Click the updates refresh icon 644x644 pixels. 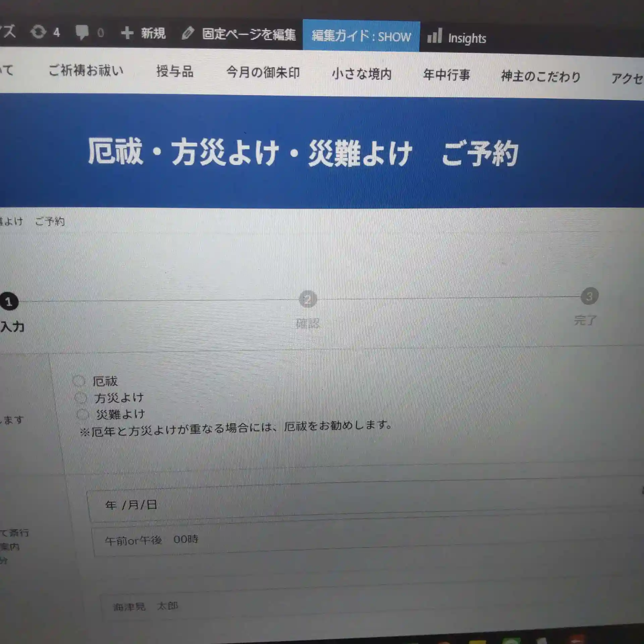point(38,32)
